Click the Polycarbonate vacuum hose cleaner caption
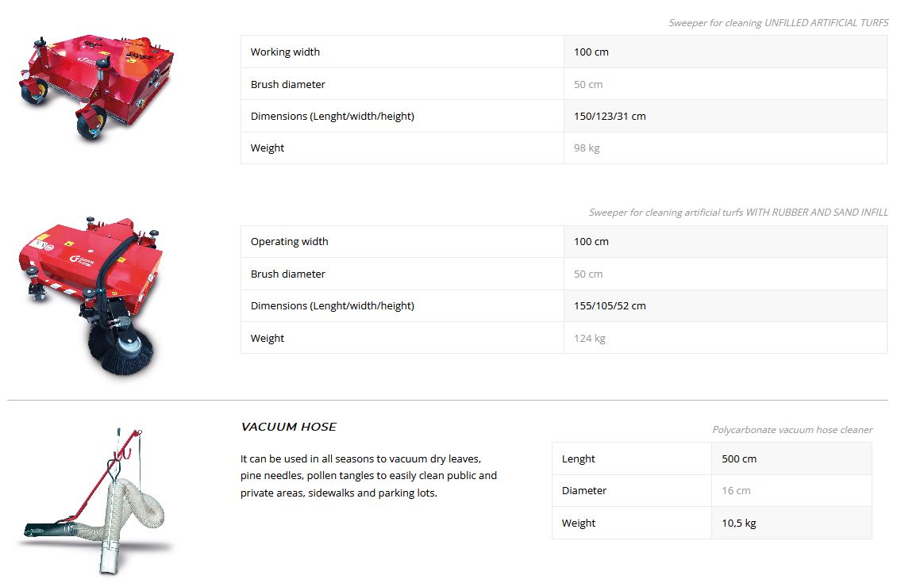 pos(791,430)
